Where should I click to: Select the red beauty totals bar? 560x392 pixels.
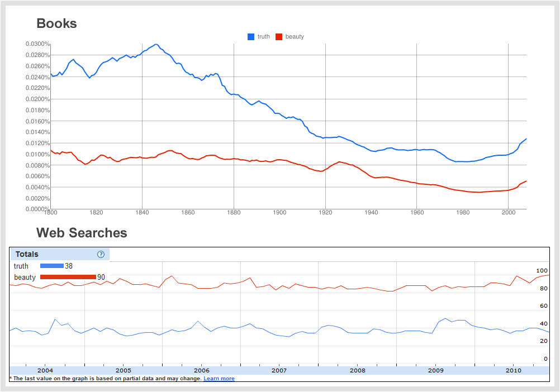pos(68,277)
